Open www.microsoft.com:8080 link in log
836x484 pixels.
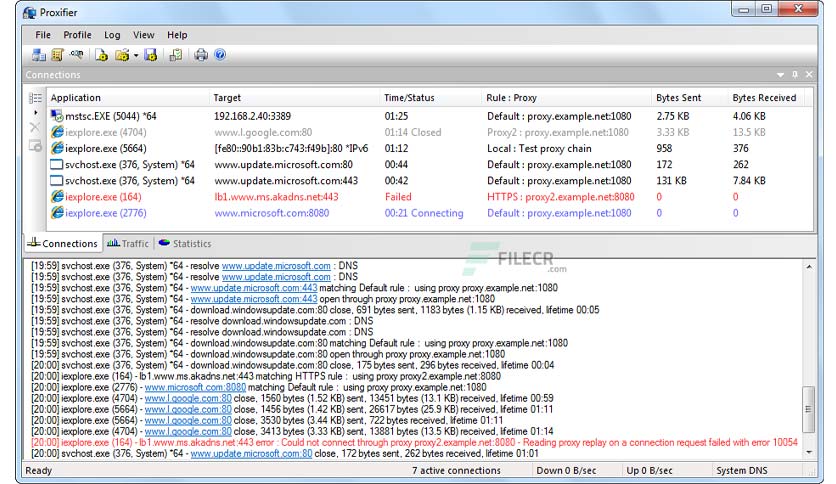(x=195, y=387)
